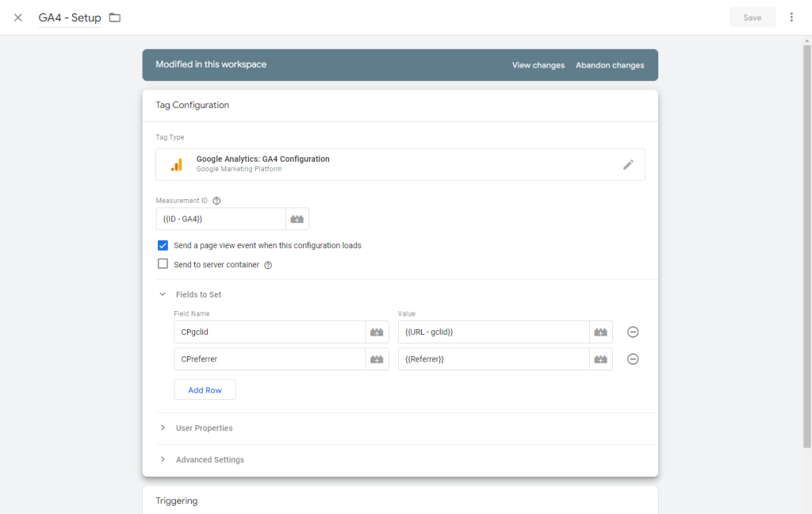
Task: Click the folder icon next to tag name
Action: tap(115, 17)
